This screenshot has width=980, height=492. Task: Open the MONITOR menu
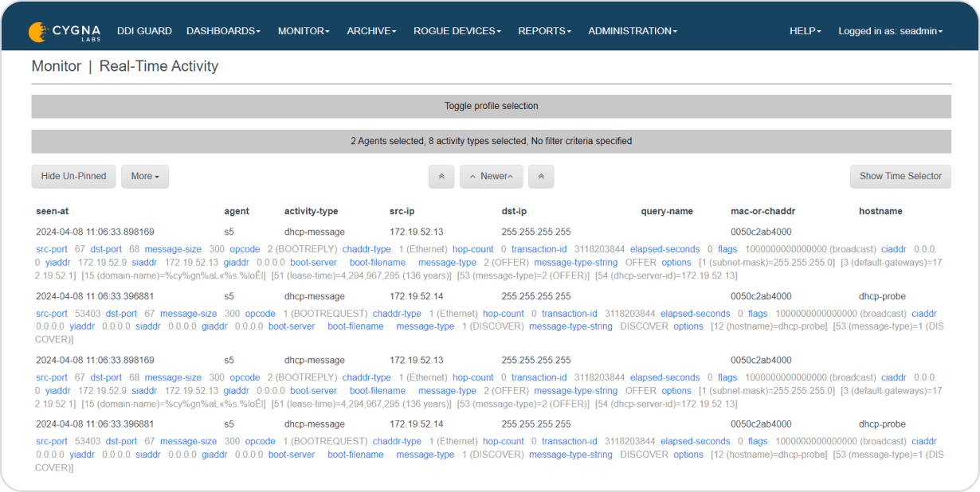coord(303,31)
